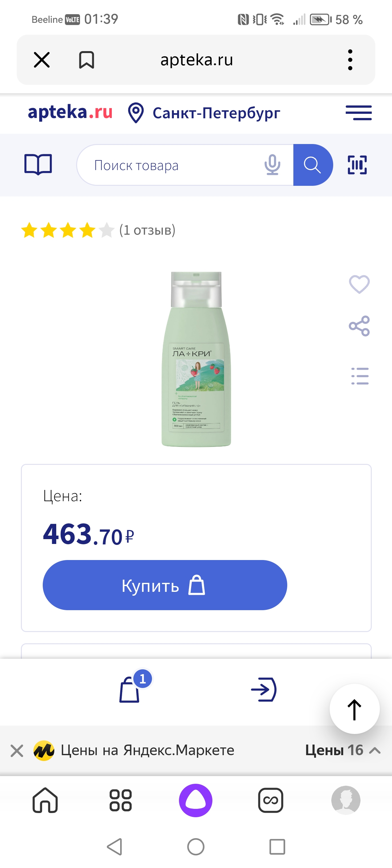Click the Купить buy button
The image size is (392, 868).
pyautogui.click(x=165, y=585)
